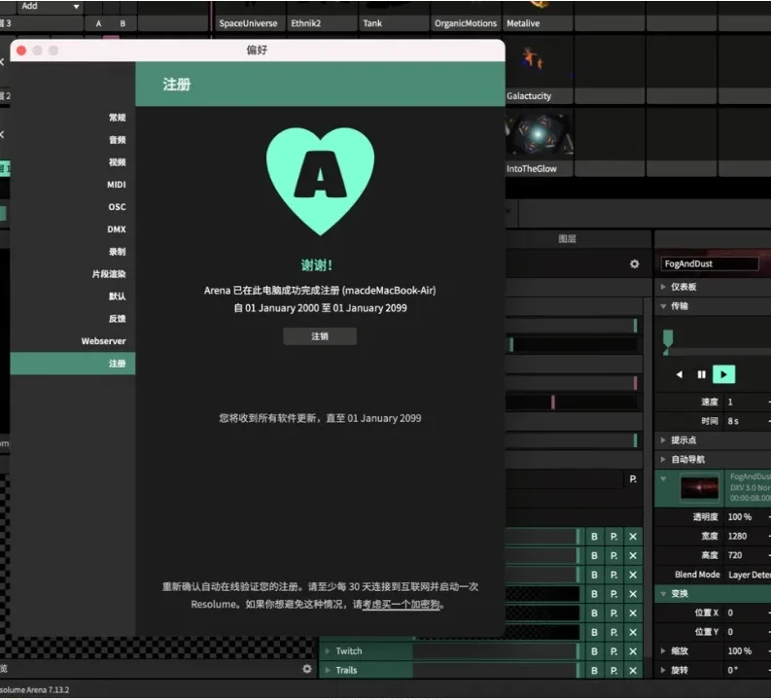Expand the 自动导航 section
The width and height of the screenshot is (771, 700).
tap(663, 459)
